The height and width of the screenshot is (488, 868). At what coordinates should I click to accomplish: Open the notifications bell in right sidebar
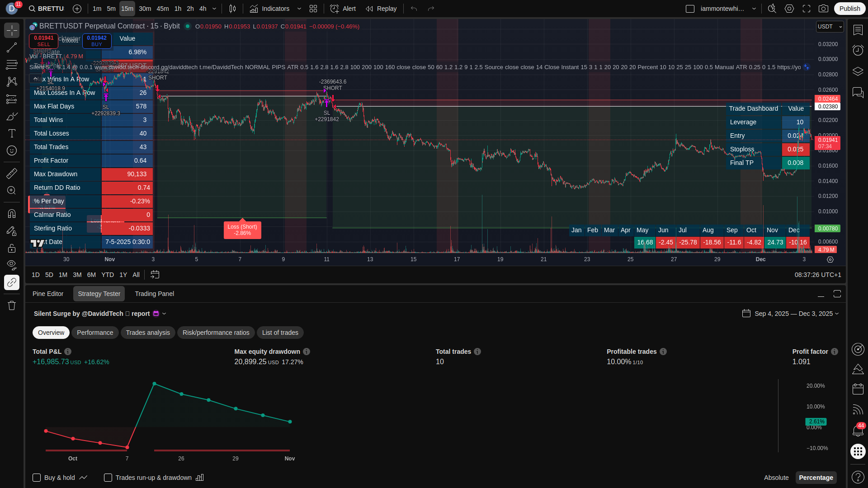(858, 431)
